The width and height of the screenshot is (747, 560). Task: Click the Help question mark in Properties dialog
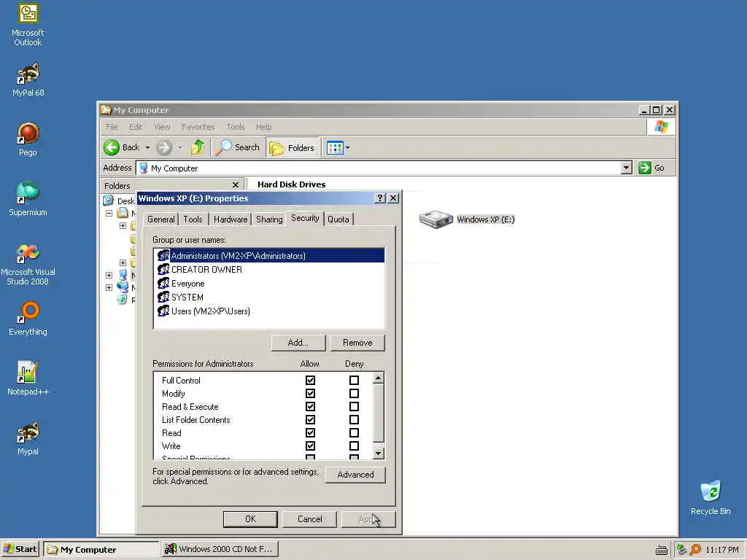click(x=379, y=198)
